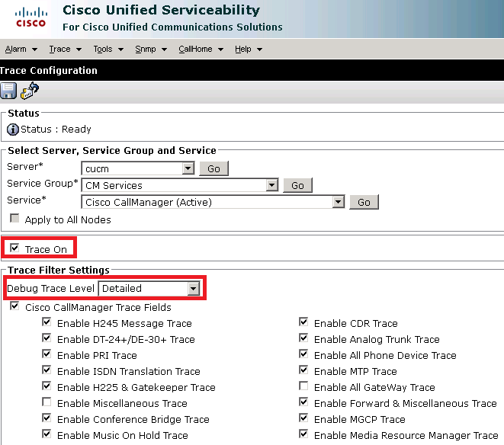Toggle Enable CDR Trace

[x=303, y=322]
